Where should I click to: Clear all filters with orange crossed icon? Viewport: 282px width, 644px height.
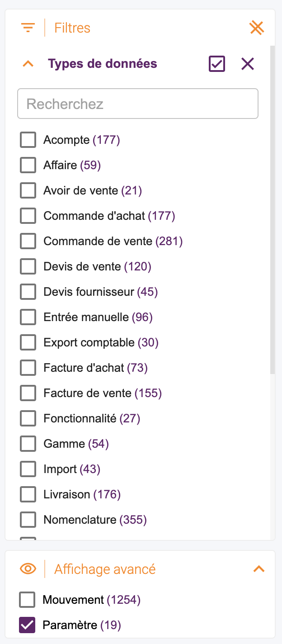[257, 28]
